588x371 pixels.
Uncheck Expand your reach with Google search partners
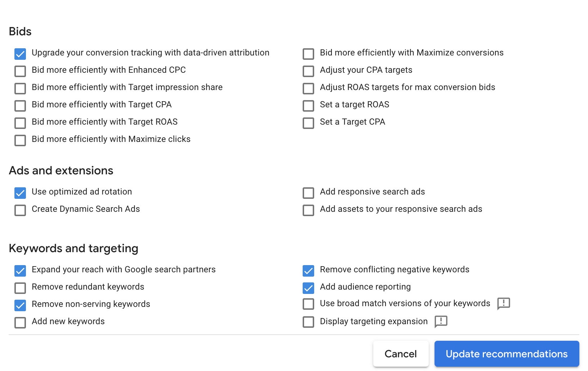click(20, 271)
